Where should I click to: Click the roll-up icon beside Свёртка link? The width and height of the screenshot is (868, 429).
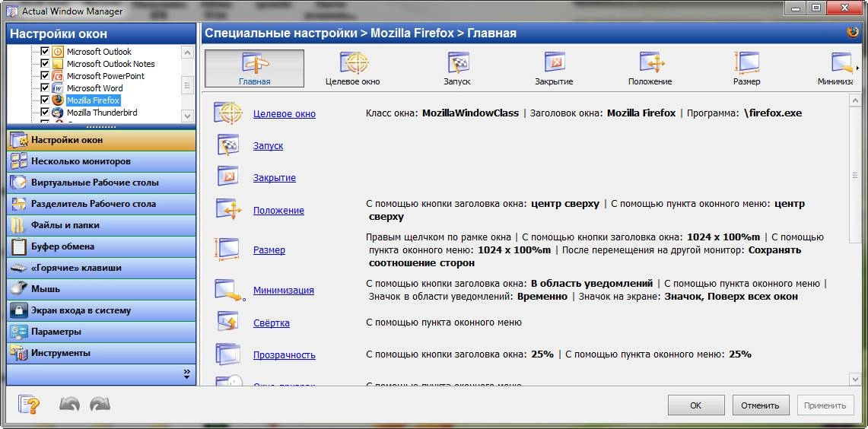[227, 323]
